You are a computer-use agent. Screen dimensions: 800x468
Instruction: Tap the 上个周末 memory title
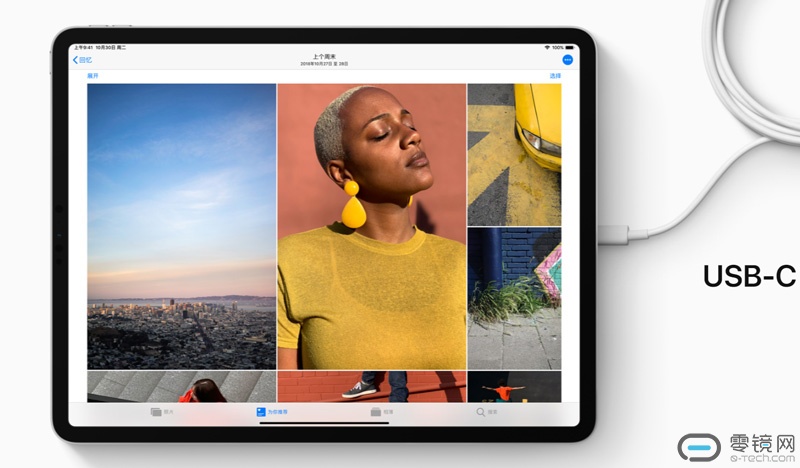click(x=322, y=56)
